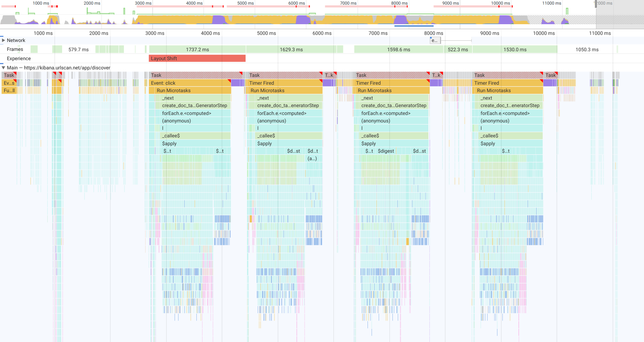644x342 pixels.
Task: Select the 1050.3 ms frame
Action: [587, 49]
